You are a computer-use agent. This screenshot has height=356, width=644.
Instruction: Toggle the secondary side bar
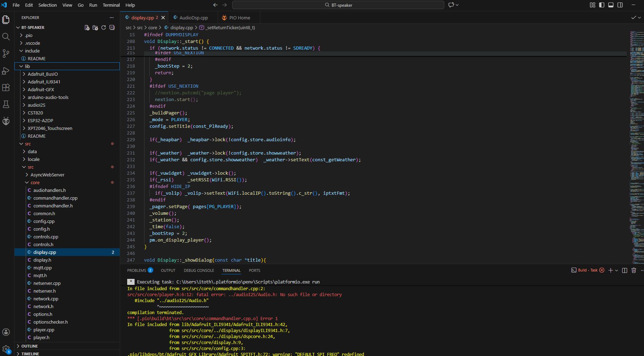(x=620, y=5)
